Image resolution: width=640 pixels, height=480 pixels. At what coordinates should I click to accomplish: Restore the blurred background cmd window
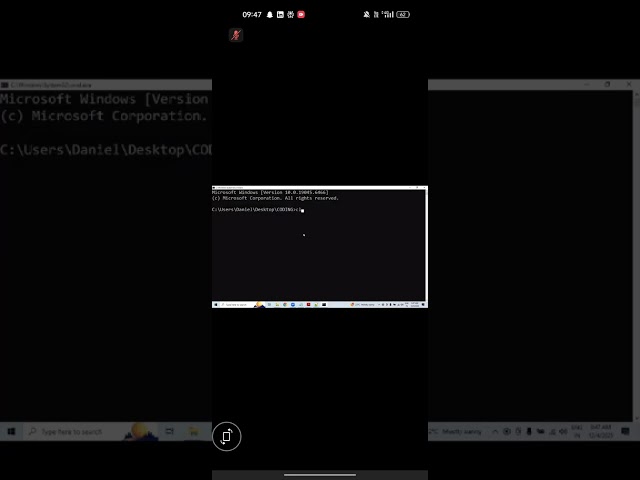pyautogui.click(x=607, y=84)
